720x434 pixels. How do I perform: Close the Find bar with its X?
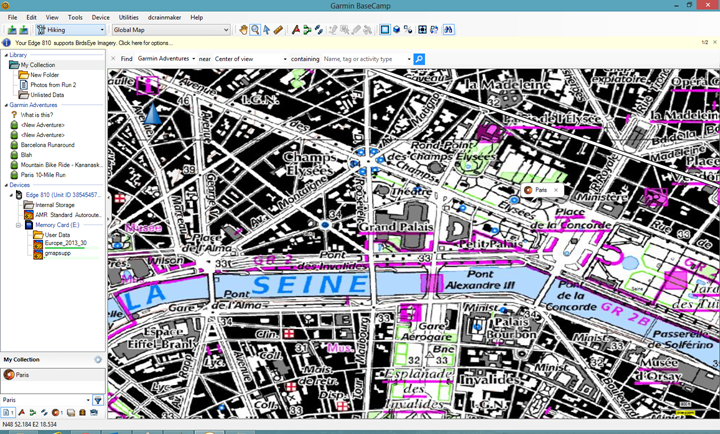pyautogui.click(x=113, y=59)
